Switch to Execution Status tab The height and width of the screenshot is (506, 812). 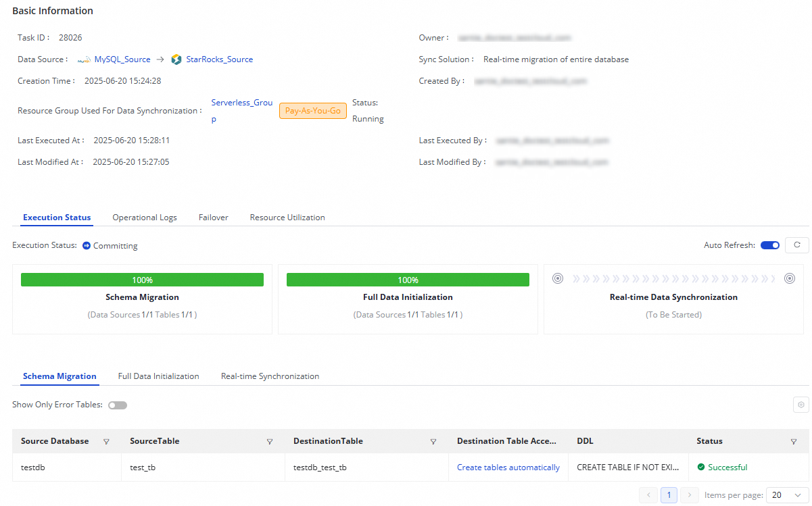(x=57, y=218)
